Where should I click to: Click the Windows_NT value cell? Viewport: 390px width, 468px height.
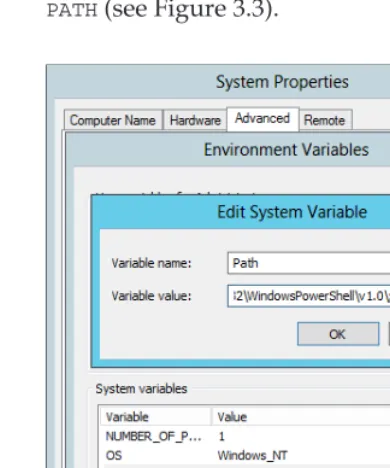click(252, 455)
